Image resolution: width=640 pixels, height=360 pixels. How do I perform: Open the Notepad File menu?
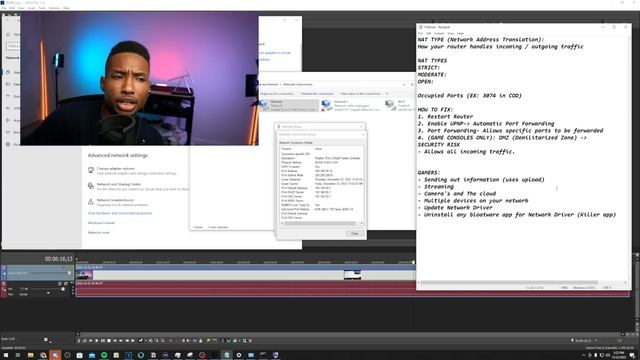(x=420, y=33)
